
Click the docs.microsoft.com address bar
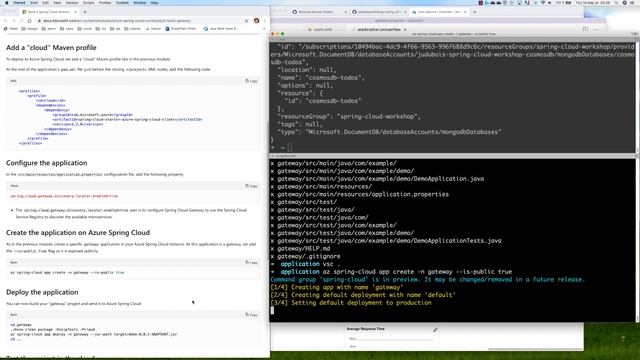point(139,20)
